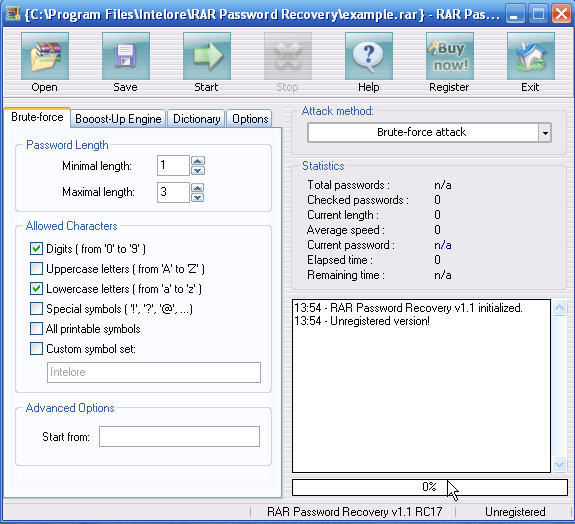Minimize the RAR Password Recovery window
The width and height of the screenshot is (575, 524).
pyautogui.click(x=515, y=14)
